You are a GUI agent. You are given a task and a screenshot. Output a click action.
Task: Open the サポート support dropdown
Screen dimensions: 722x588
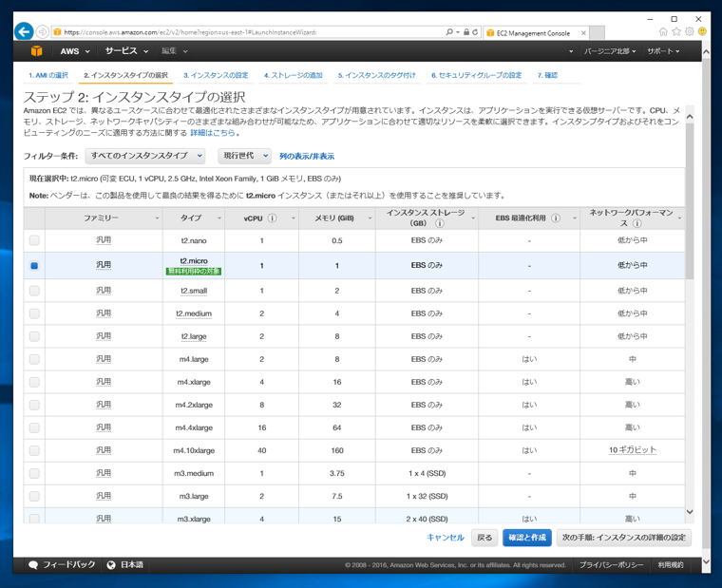pyautogui.click(x=663, y=51)
